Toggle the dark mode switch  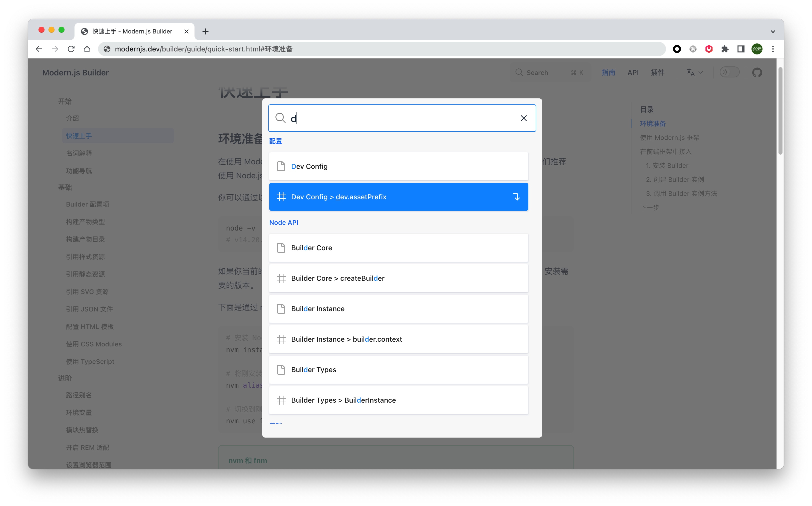point(729,72)
